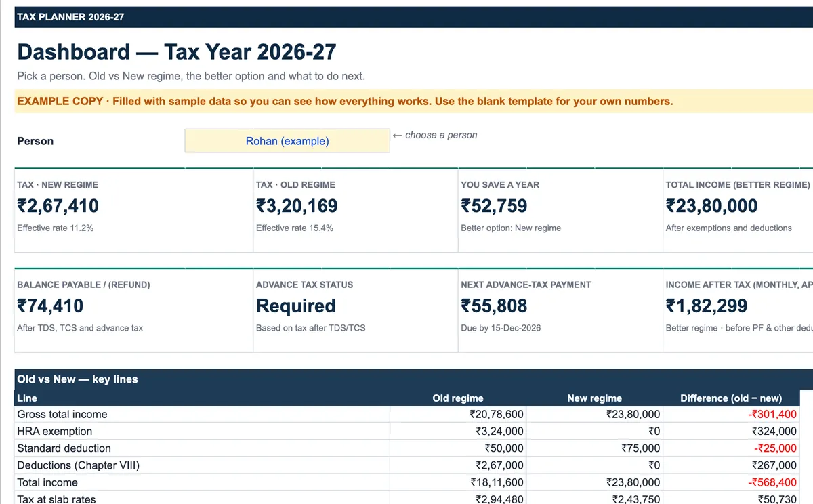Click the 'choose a person' hint text

pyautogui.click(x=435, y=135)
